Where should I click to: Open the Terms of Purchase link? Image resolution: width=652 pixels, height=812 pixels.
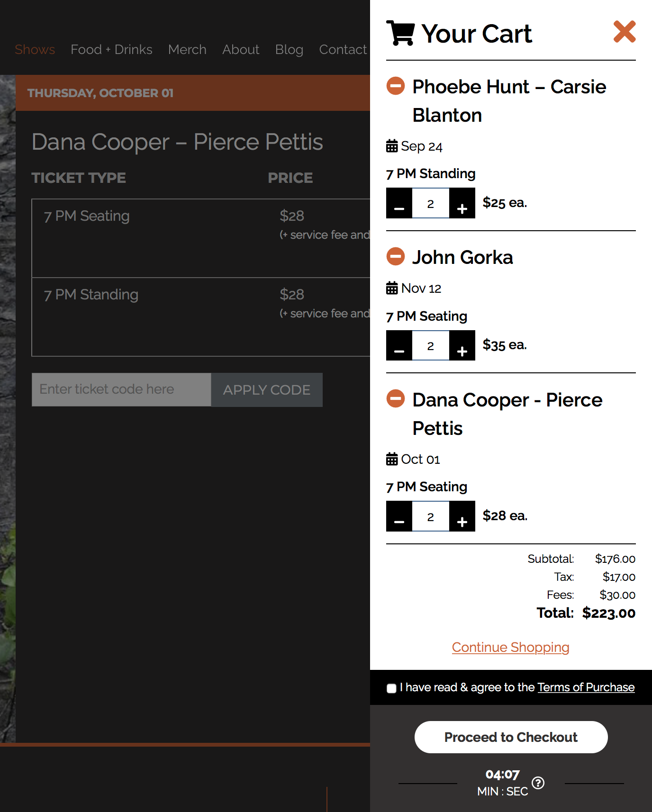click(586, 687)
